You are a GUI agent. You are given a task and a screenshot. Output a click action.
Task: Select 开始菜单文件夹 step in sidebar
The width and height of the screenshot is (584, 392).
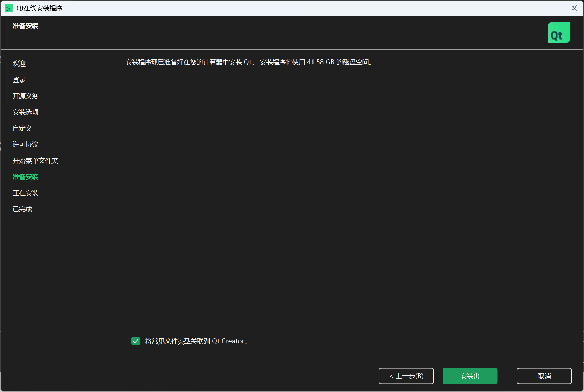[x=35, y=161]
